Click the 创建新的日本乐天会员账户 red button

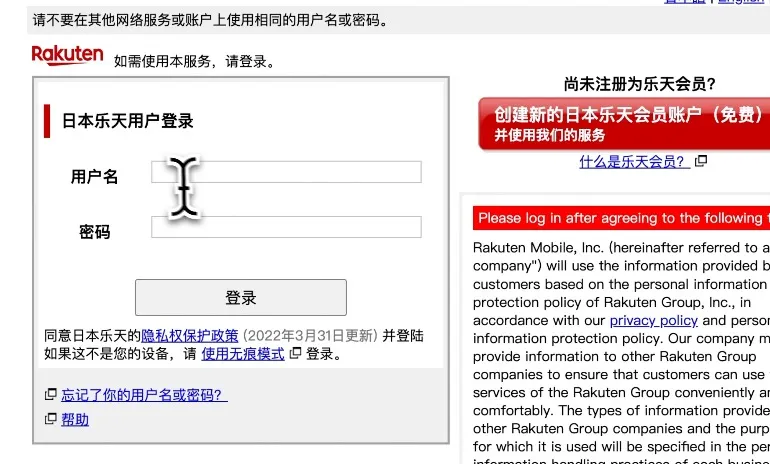tap(624, 123)
